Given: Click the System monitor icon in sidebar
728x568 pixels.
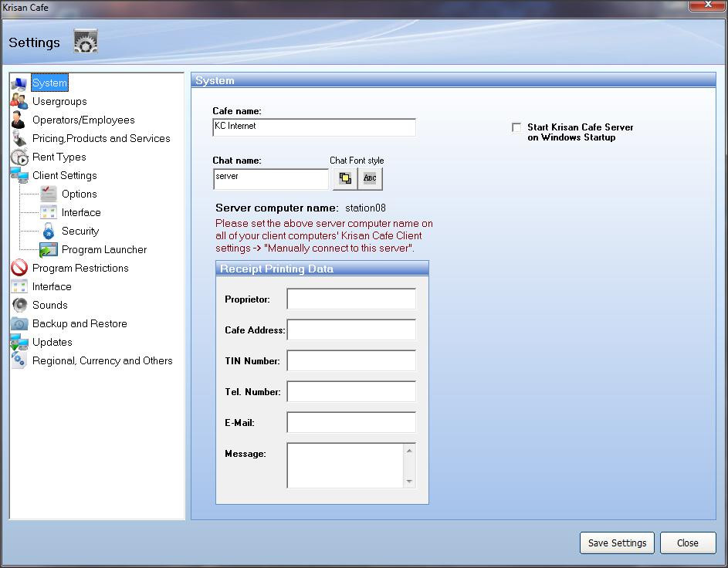Looking at the screenshot, I should 19,83.
